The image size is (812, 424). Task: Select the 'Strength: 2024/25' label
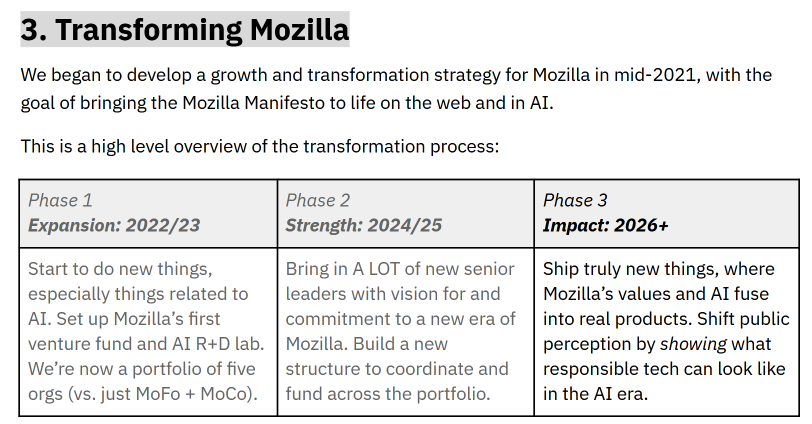(x=364, y=225)
